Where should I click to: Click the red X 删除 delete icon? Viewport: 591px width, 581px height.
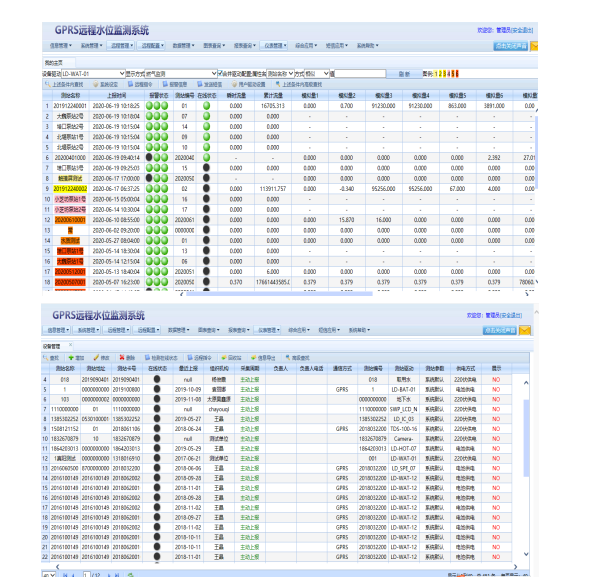[x=122, y=357]
